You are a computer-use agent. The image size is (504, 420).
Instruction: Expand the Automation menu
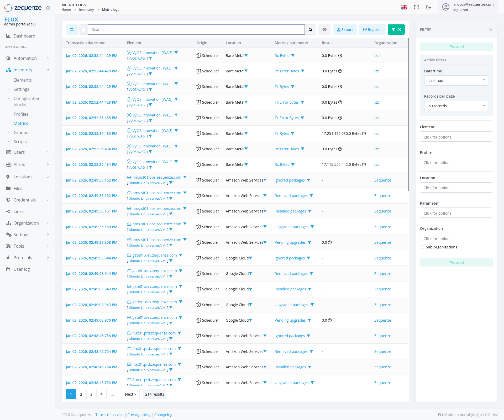28,58
